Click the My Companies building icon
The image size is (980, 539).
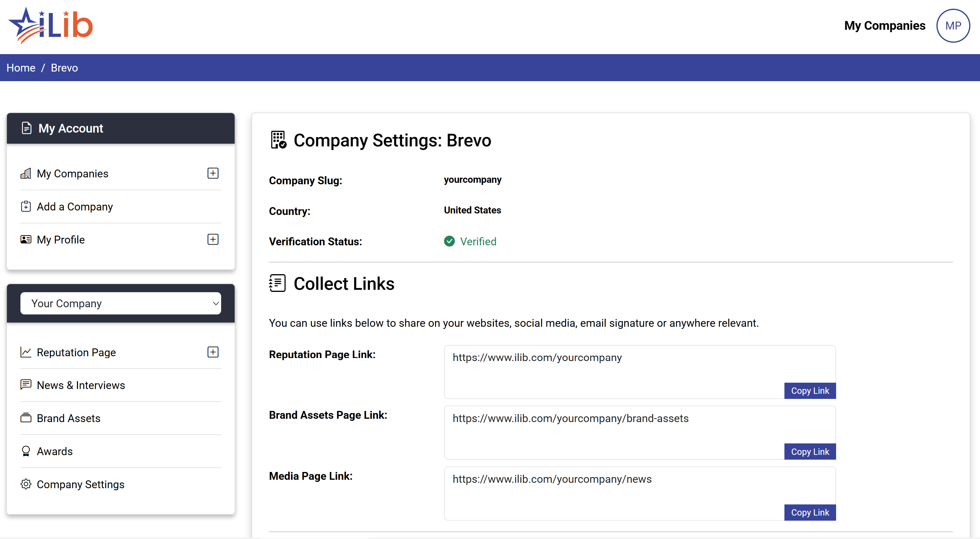(26, 173)
